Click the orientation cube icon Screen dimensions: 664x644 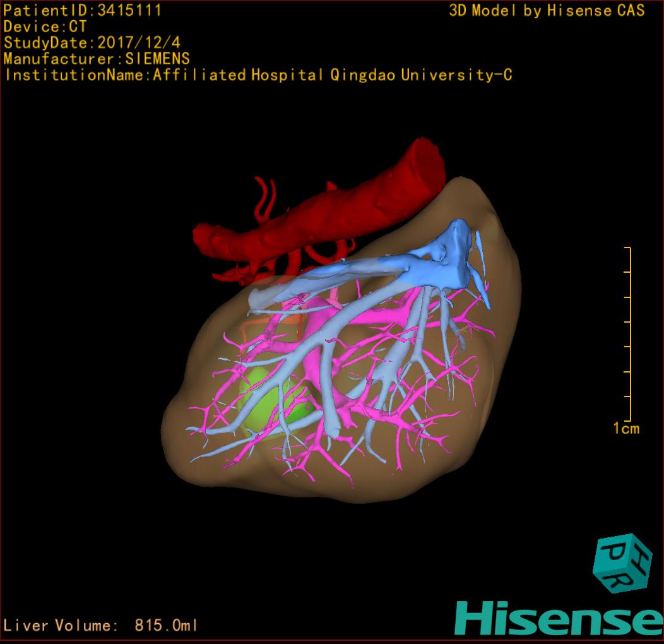tap(622, 563)
